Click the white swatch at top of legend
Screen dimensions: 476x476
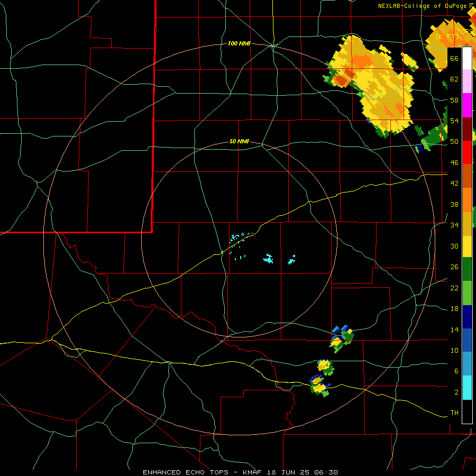coord(467,59)
